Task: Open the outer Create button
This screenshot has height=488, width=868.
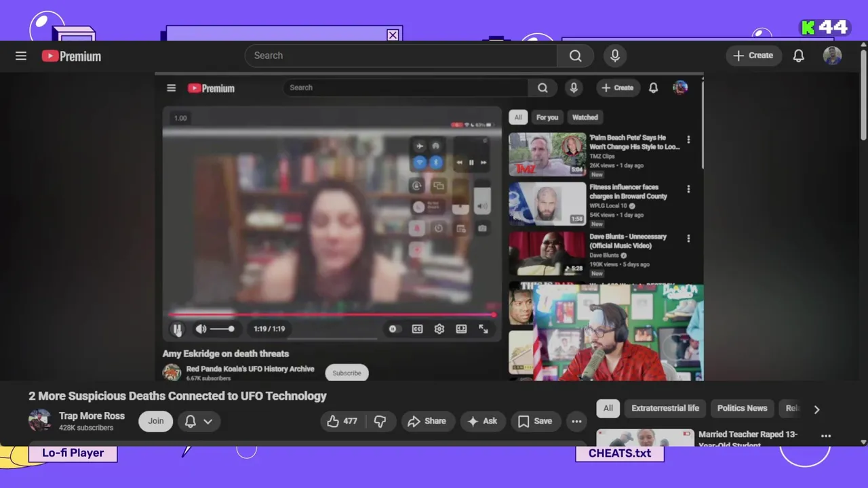Action: pos(753,56)
